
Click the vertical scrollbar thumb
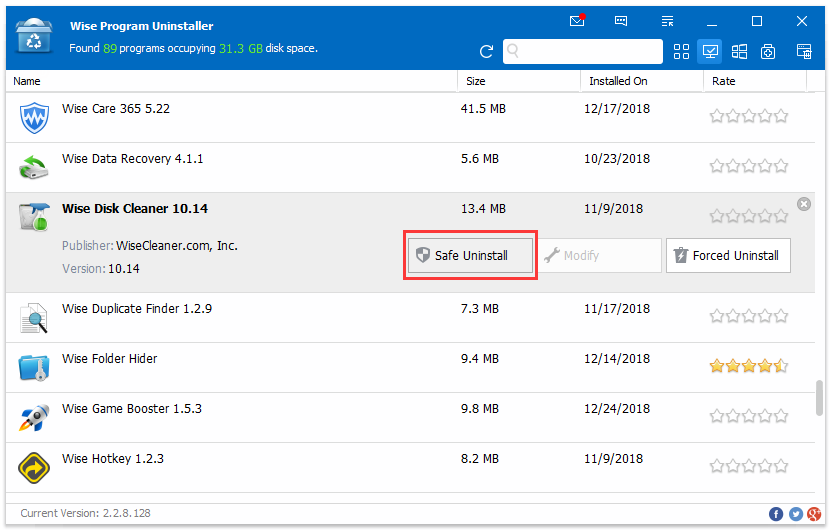(819, 398)
